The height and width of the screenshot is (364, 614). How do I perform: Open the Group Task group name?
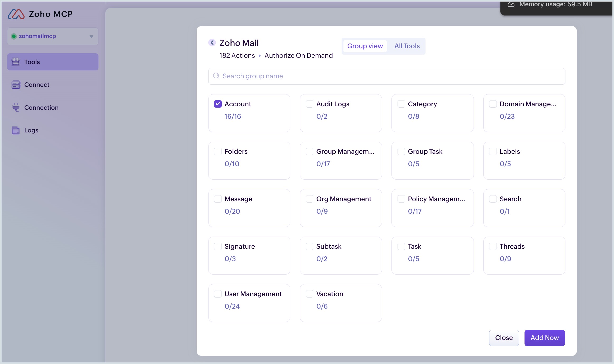(x=425, y=151)
